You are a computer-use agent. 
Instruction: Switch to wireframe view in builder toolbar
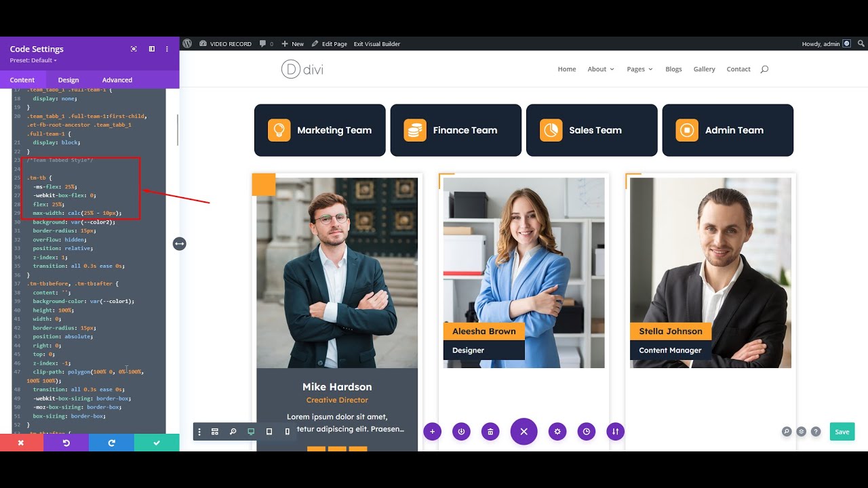(215, 432)
